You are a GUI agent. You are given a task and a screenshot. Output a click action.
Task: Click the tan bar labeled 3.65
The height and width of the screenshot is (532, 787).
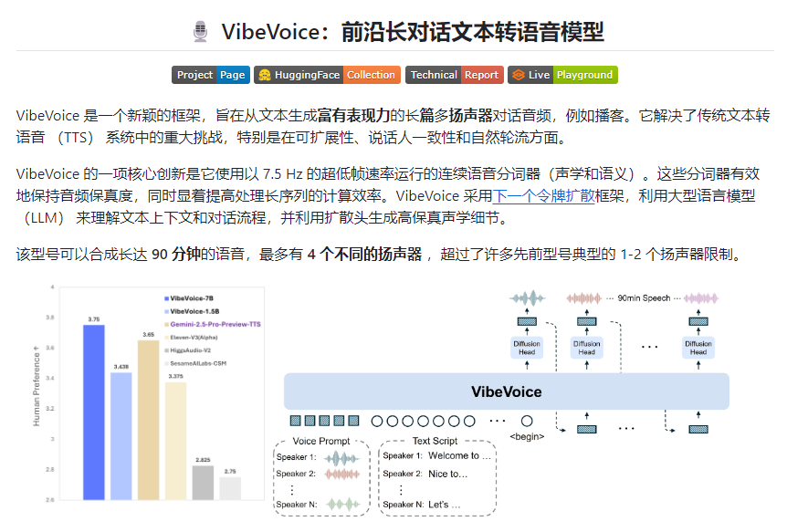point(149,420)
